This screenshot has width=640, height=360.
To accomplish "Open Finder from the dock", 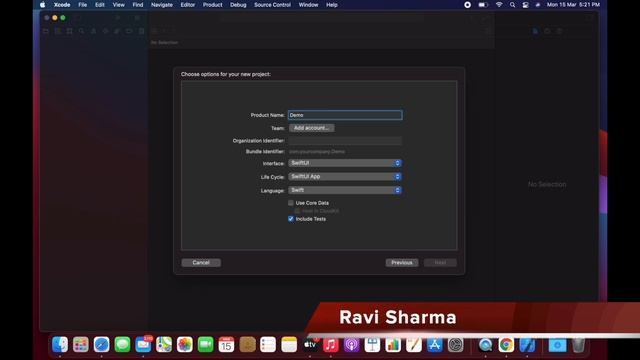I will [60, 344].
